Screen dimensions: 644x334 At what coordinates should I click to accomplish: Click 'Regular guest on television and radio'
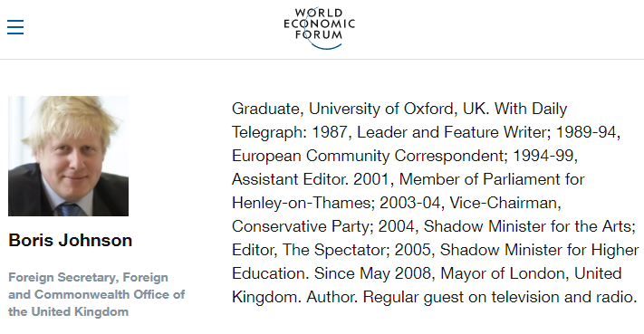point(499,297)
